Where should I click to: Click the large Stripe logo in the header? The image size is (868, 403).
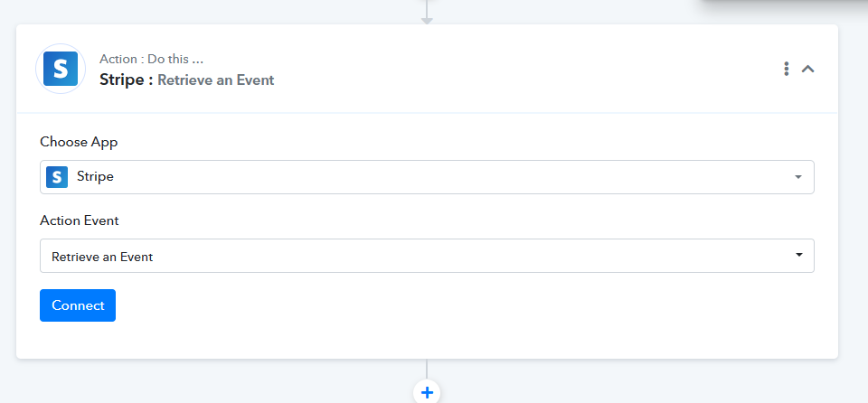click(61, 69)
